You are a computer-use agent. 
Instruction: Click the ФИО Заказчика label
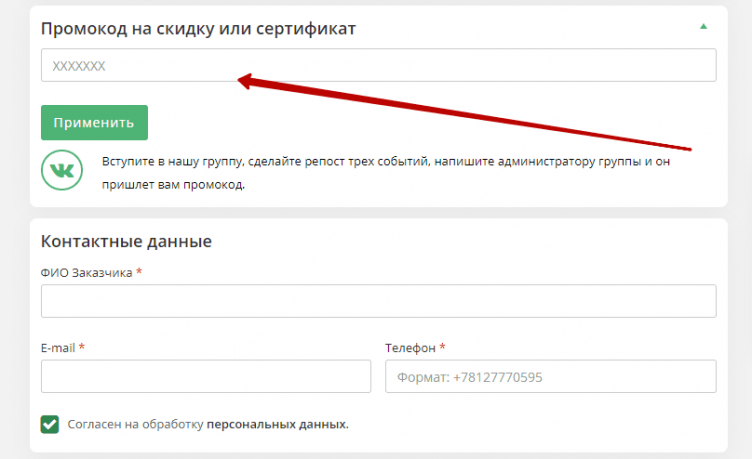pos(86,272)
